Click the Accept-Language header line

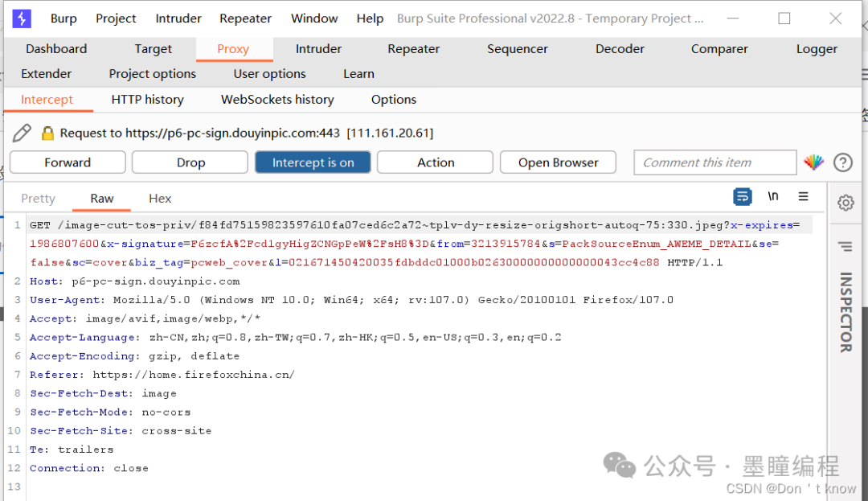pos(295,337)
